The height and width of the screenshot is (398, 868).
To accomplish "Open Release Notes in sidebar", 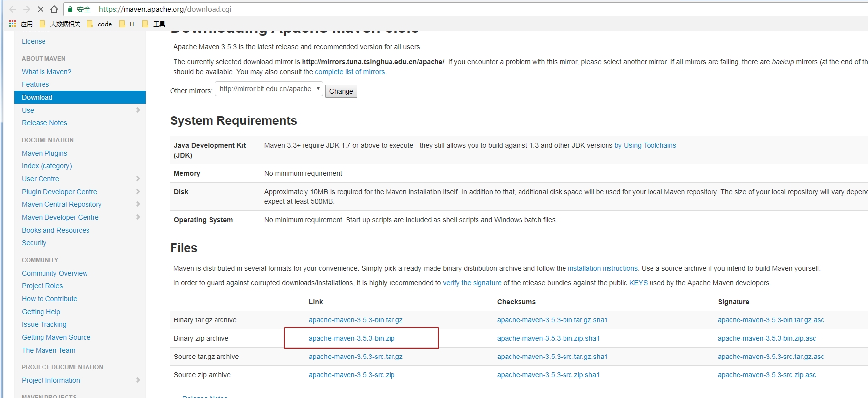I will (44, 123).
